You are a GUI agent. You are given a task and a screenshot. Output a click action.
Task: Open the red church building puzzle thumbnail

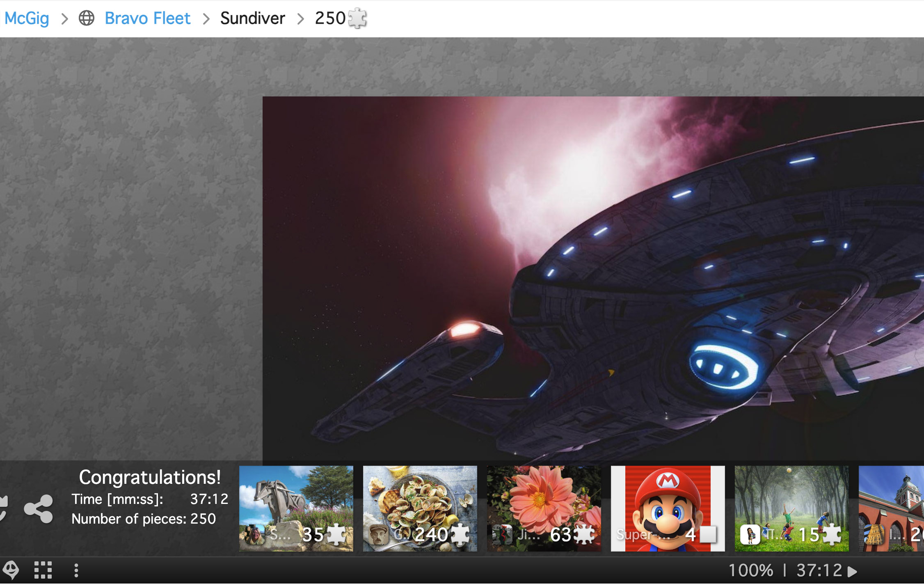(x=891, y=508)
